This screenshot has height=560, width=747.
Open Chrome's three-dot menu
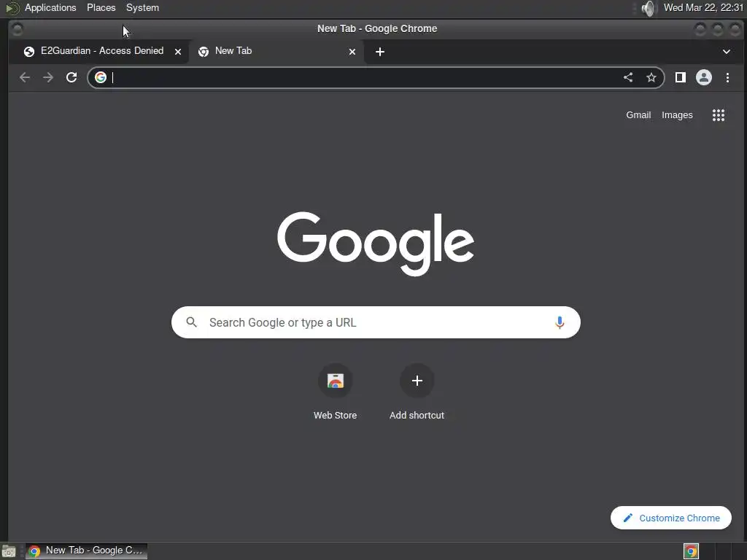(x=727, y=77)
